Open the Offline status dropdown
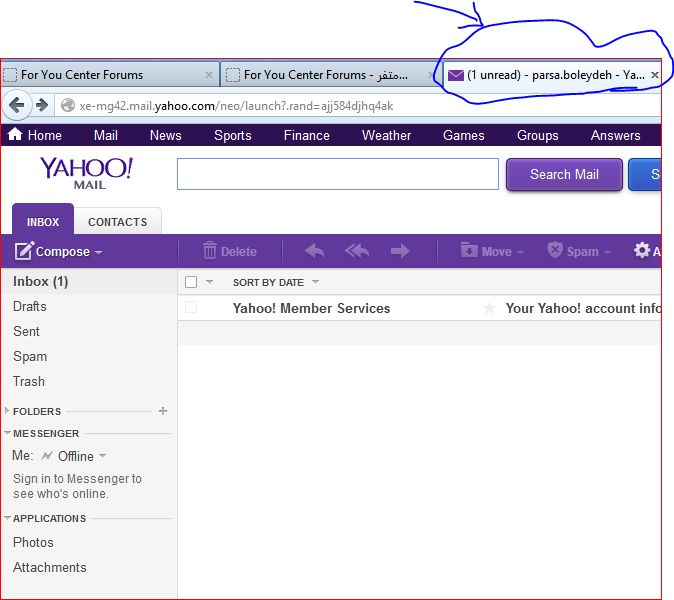The image size is (674, 600). [102, 455]
